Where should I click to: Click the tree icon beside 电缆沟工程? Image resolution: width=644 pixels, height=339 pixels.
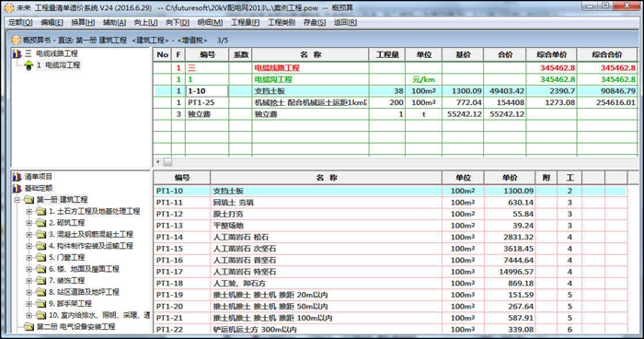29,65
